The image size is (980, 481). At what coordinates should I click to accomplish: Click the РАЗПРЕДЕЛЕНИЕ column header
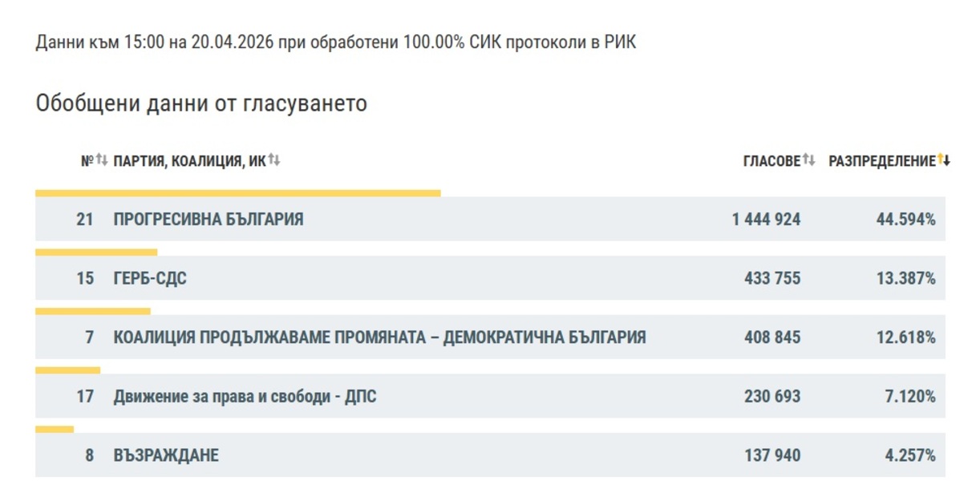pos(883,159)
